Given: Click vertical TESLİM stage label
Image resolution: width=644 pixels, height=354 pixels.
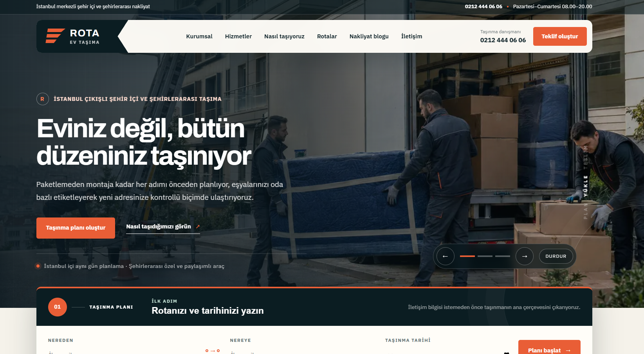Looking at the screenshot, I should click(586, 158).
